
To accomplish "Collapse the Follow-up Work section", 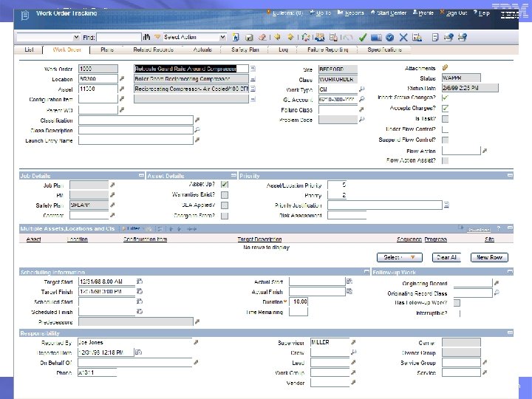I will click(510, 272).
